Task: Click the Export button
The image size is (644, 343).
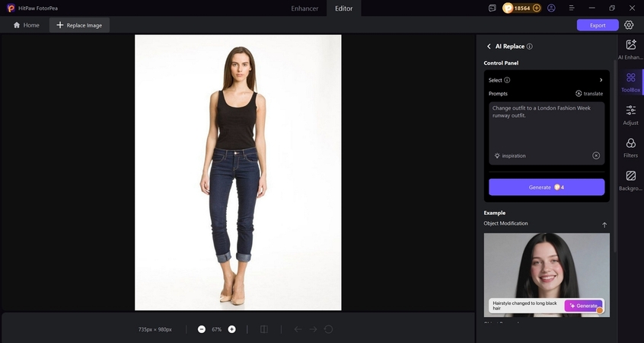Action: 598,25
